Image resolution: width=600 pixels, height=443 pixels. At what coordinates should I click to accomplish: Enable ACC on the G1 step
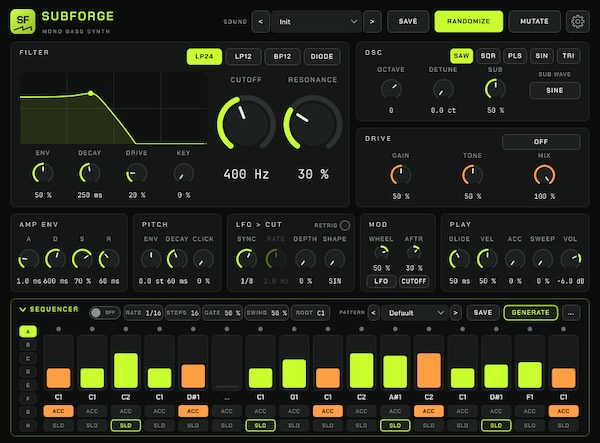pos(294,411)
